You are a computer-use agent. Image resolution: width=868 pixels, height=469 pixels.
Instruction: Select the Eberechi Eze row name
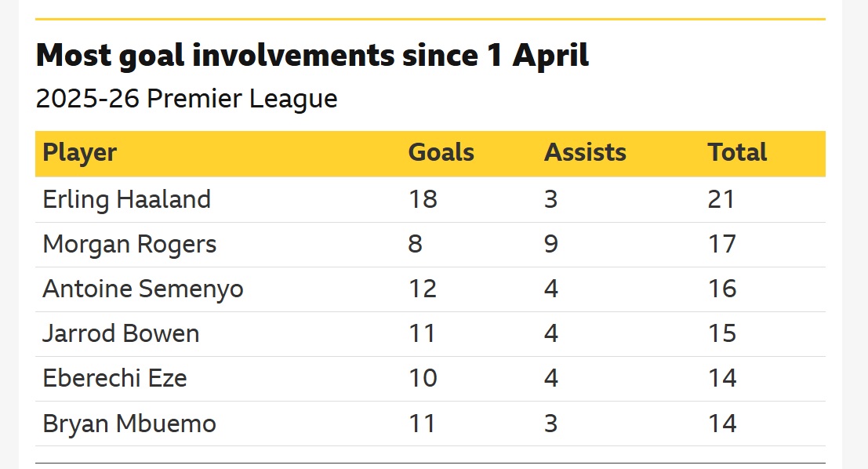point(114,379)
